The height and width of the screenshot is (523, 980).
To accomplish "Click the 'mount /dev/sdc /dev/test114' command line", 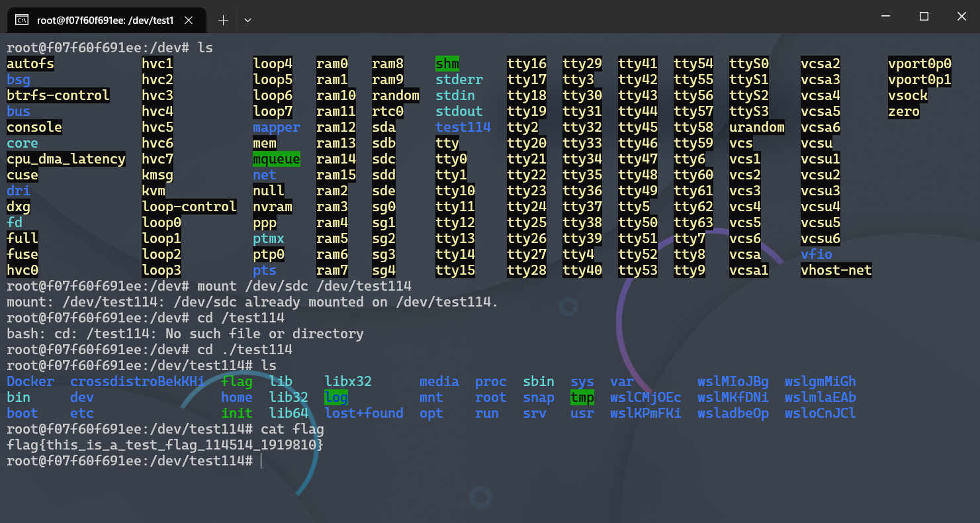I will click(209, 286).
